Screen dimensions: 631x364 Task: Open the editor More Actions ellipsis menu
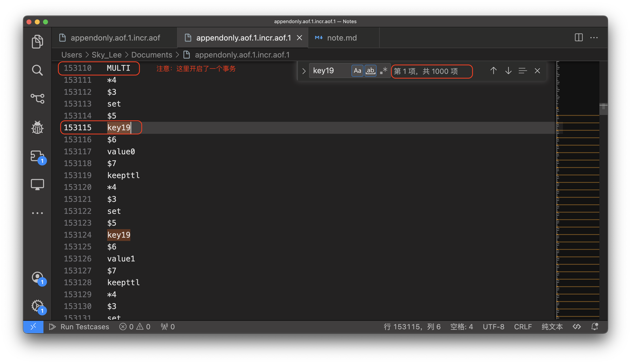(x=594, y=38)
